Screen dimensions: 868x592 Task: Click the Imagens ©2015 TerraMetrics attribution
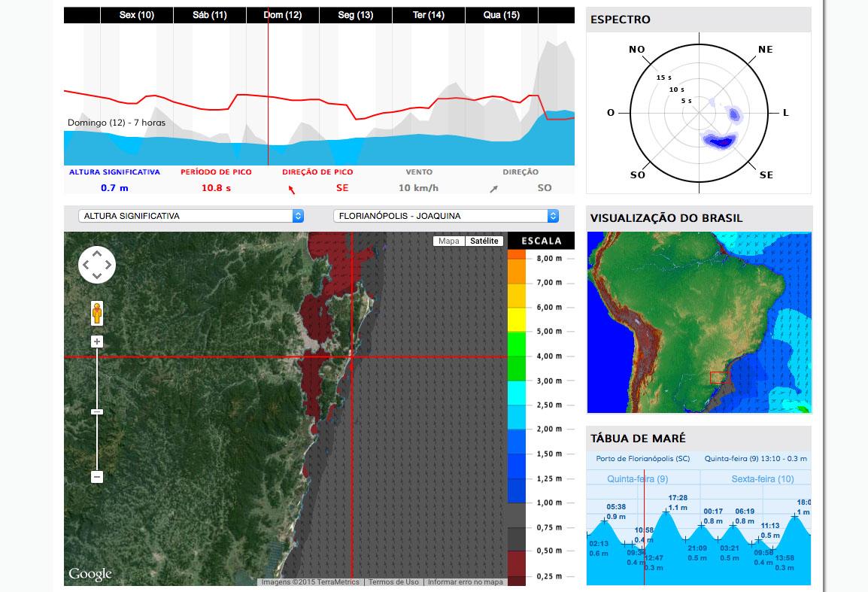point(310,582)
